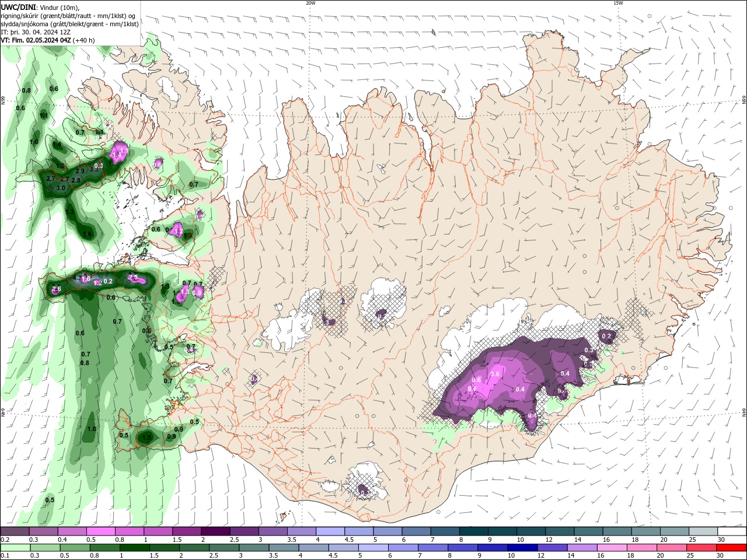
Task: Click the initial time line IT: þri. 30. 04. 2024 12Z
Action: [x=36, y=32]
